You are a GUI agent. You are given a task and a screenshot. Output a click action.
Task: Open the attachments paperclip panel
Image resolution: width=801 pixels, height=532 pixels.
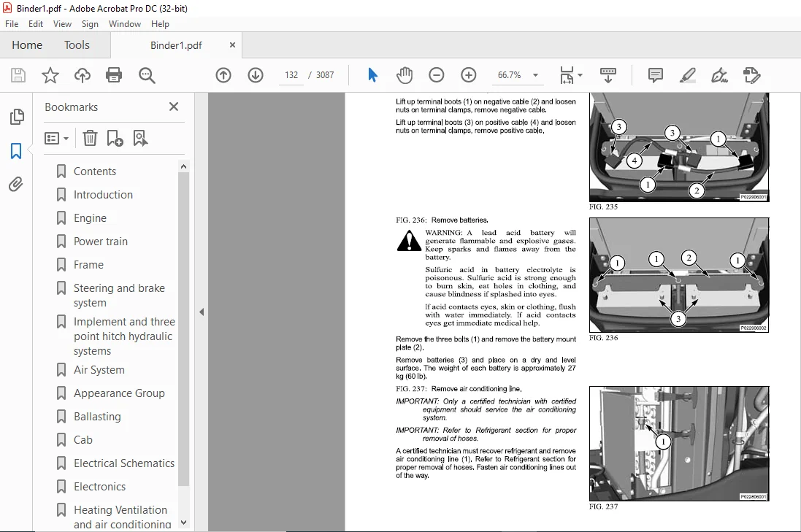click(x=16, y=185)
